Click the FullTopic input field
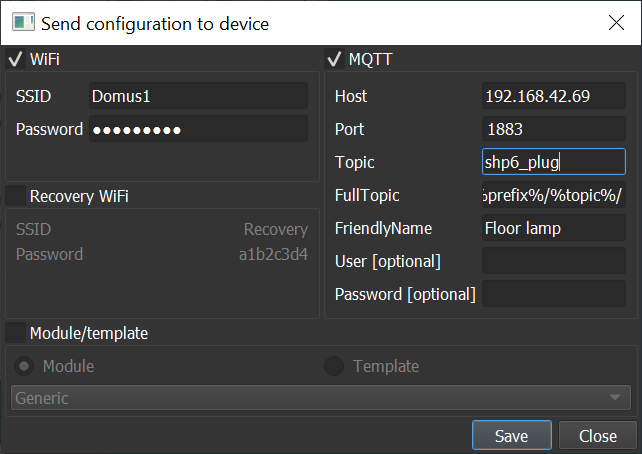 coord(553,195)
